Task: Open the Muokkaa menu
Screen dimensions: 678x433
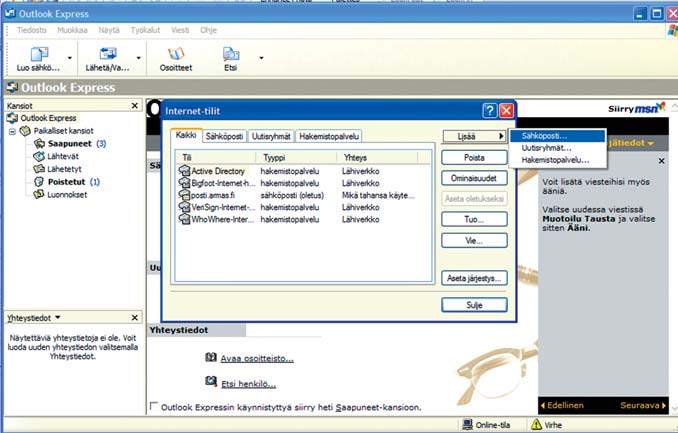Action: 72,30
